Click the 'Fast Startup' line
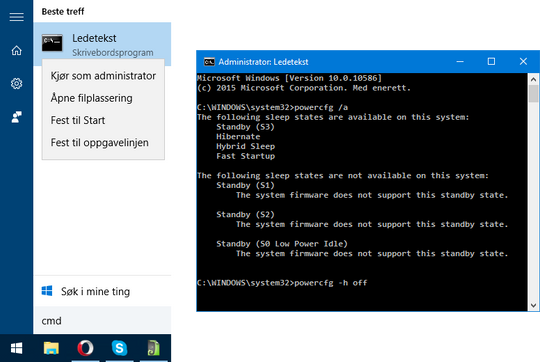 click(246, 156)
